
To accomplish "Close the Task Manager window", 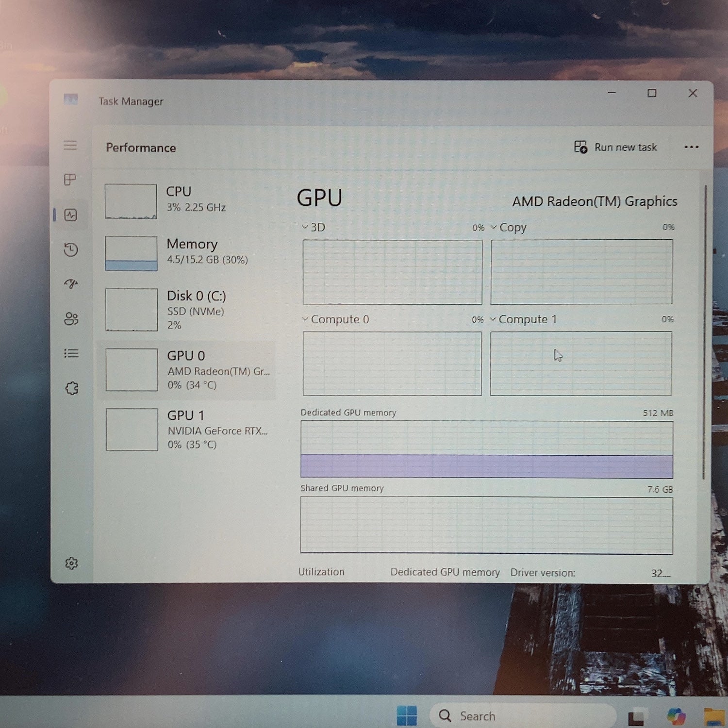I will point(693,93).
